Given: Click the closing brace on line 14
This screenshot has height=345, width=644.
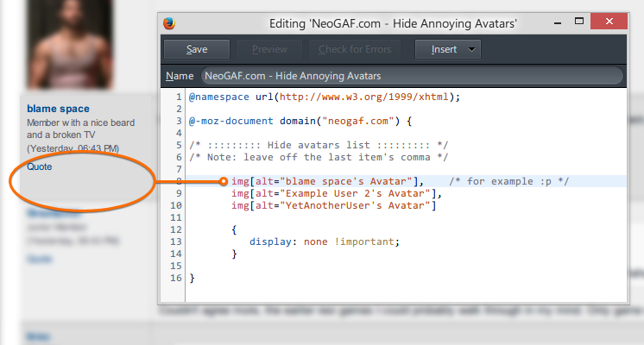Looking at the screenshot, I should [x=234, y=254].
